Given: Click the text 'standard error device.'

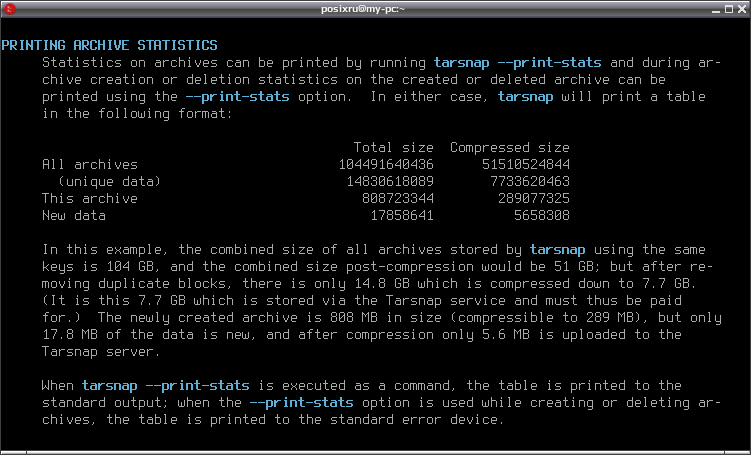Looking at the screenshot, I should click(x=418, y=420).
